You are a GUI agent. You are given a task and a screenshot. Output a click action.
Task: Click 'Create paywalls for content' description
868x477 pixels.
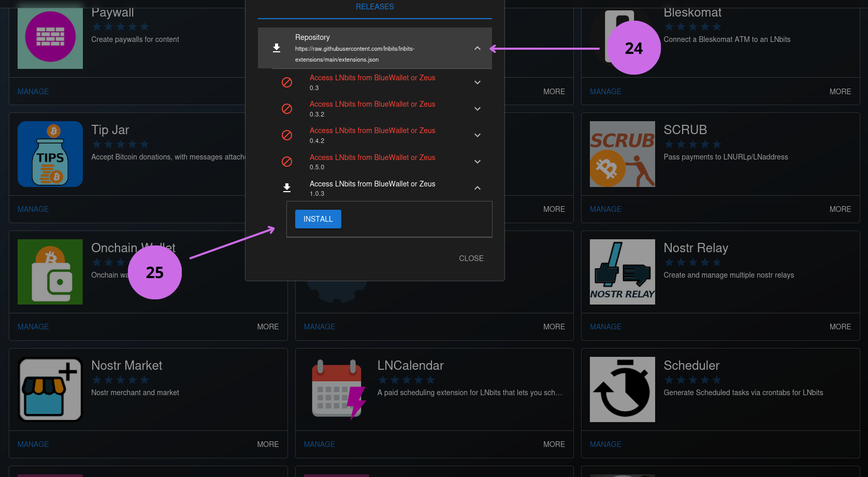(x=135, y=39)
